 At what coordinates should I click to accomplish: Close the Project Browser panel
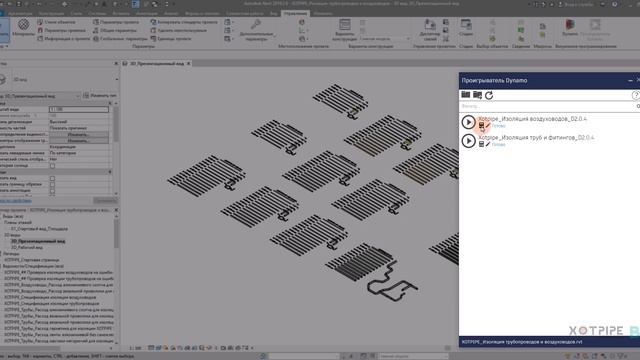click(116, 210)
